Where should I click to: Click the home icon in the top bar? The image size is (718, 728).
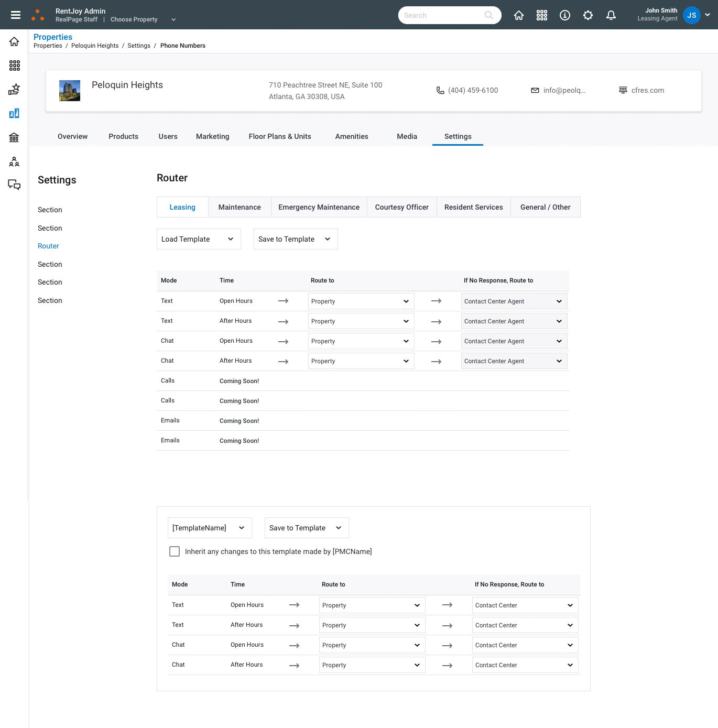pos(519,15)
